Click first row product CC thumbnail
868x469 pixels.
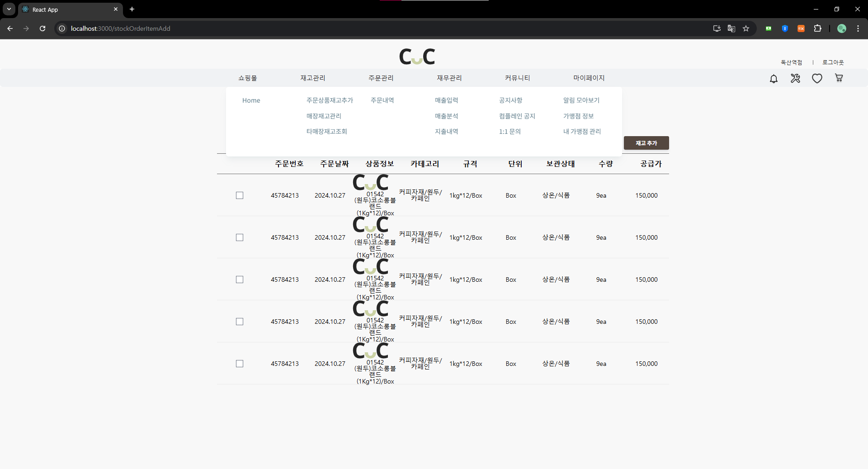pyautogui.click(x=371, y=183)
